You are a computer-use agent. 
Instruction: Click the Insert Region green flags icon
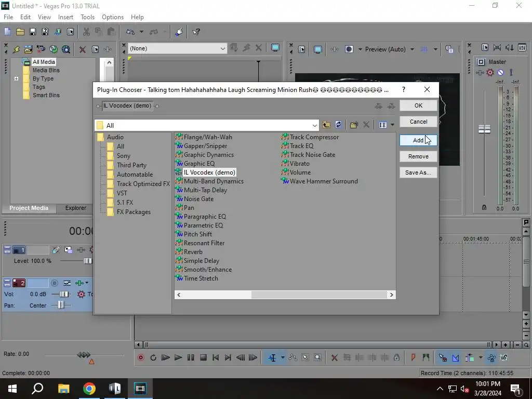(426, 357)
